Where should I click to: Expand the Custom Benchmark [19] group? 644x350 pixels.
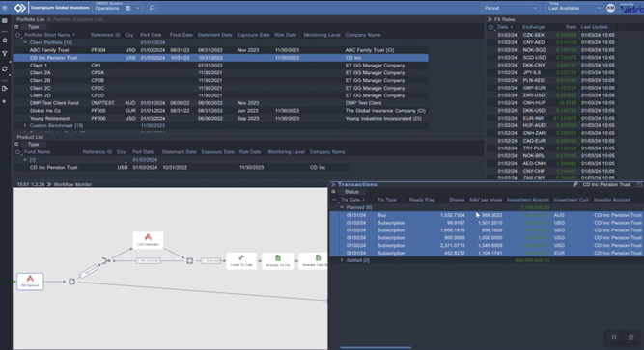coord(25,126)
